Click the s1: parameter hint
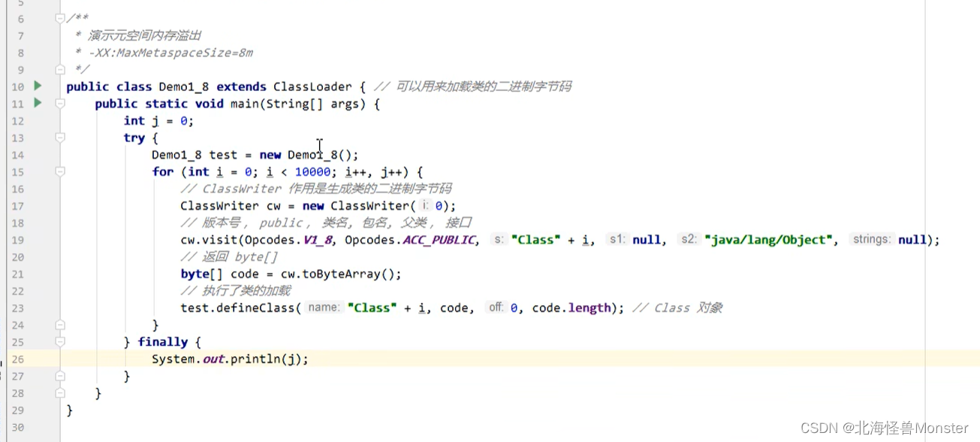Image resolution: width=980 pixels, height=442 pixels. point(617,239)
